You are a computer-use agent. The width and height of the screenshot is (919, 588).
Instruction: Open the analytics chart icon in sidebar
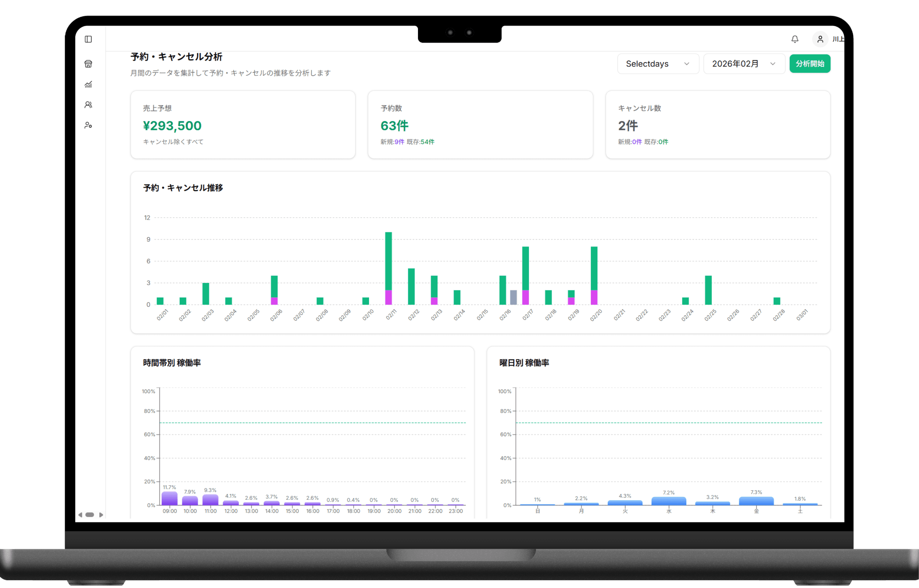88,85
